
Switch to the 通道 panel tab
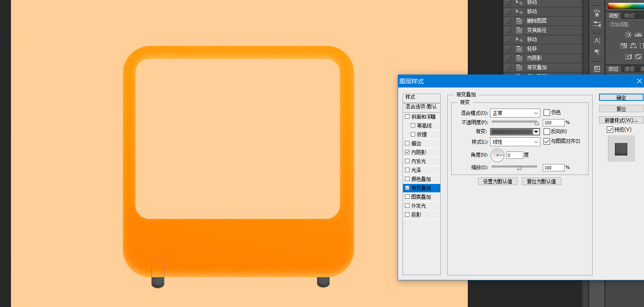pos(629,69)
